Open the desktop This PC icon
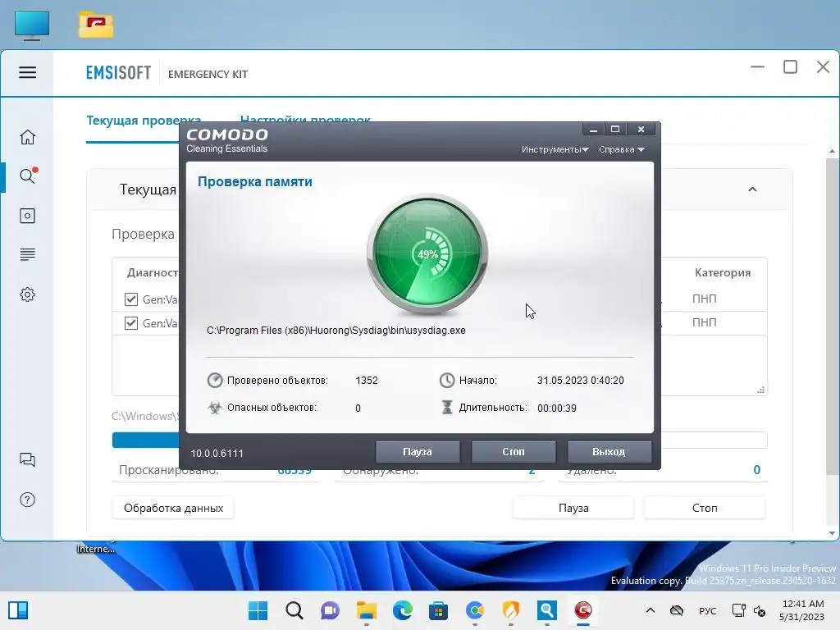The height and width of the screenshot is (630, 840). pyautogui.click(x=32, y=25)
